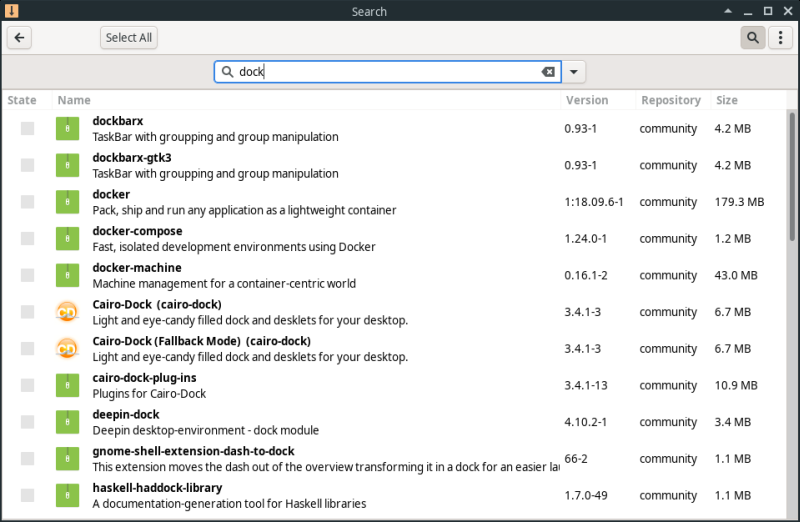Expand the search filter dropdown arrow
The width and height of the screenshot is (800, 522).
pyautogui.click(x=574, y=72)
